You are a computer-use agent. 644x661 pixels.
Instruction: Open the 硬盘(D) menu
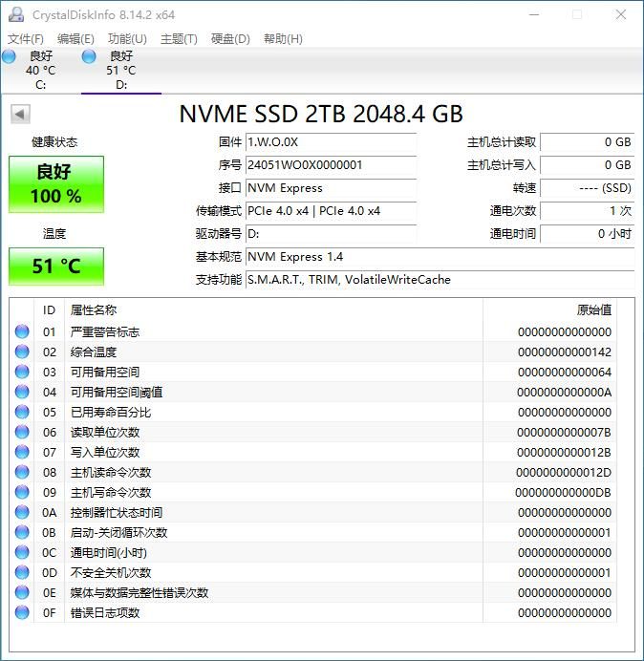tap(230, 39)
